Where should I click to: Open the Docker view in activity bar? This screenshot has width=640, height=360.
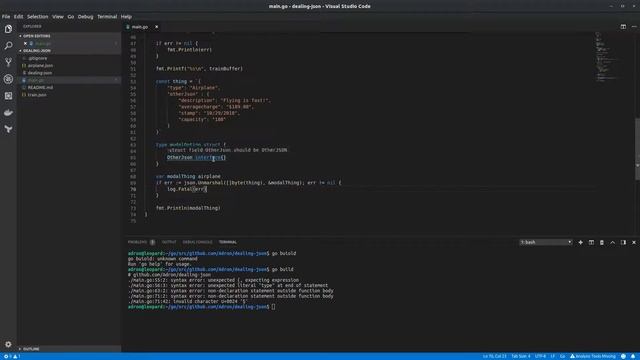[8, 112]
